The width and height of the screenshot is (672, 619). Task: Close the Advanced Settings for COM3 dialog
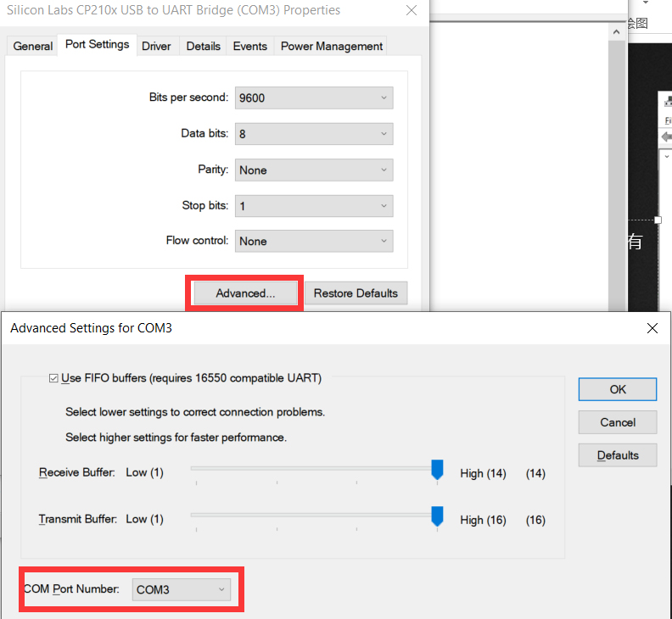click(x=652, y=328)
